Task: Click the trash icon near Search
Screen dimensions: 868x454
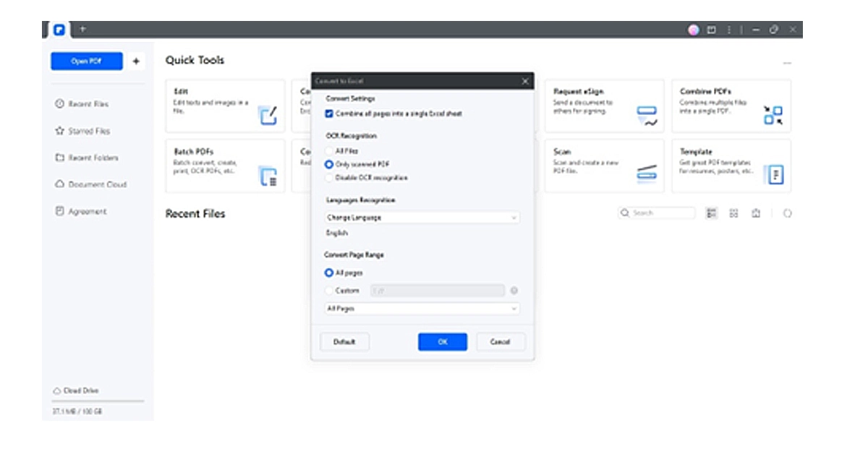Action: point(755,213)
